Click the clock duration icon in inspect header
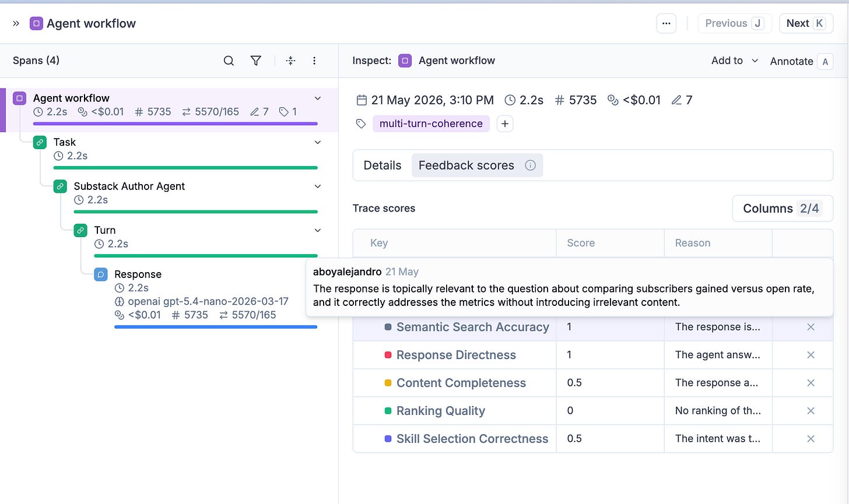This screenshot has height=504, width=849. pyautogui.click(x=510, y=100)
